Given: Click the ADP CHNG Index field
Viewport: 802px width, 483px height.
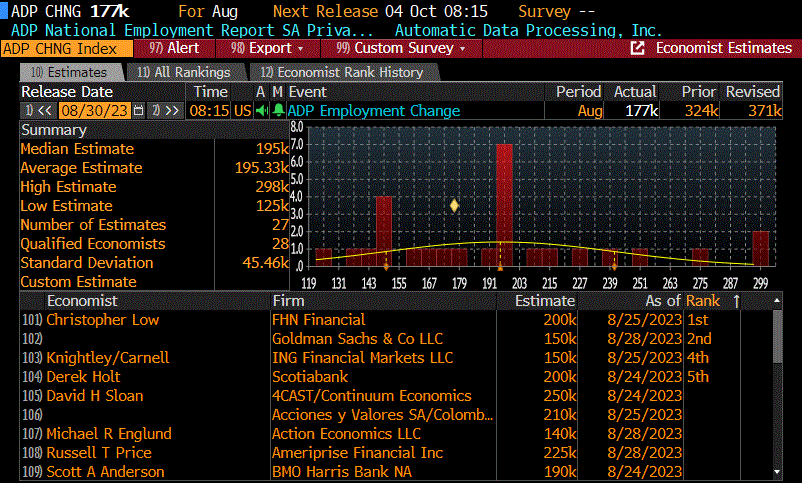Looking at the screenshot, I should 66,49.
